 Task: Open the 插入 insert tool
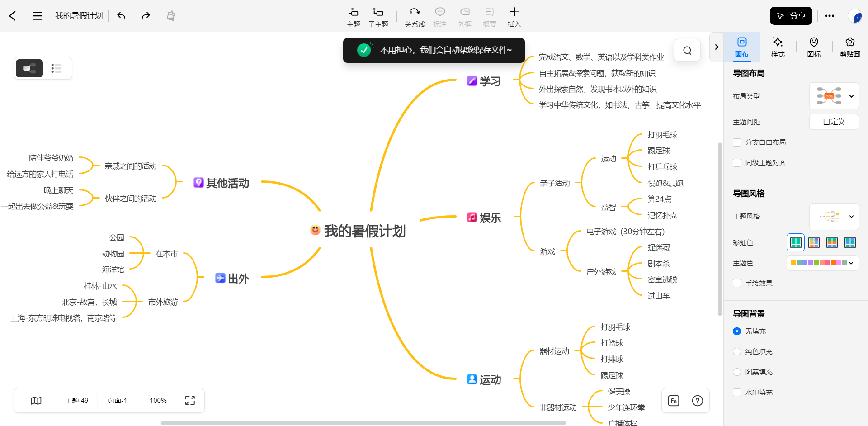[514, 17]
